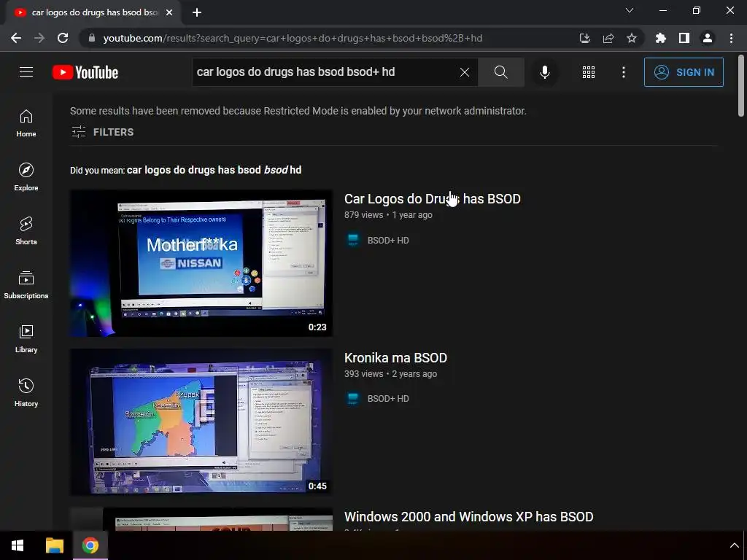Toggle Chrome side panel
The image size is (747, 560).
coord(684,38)
